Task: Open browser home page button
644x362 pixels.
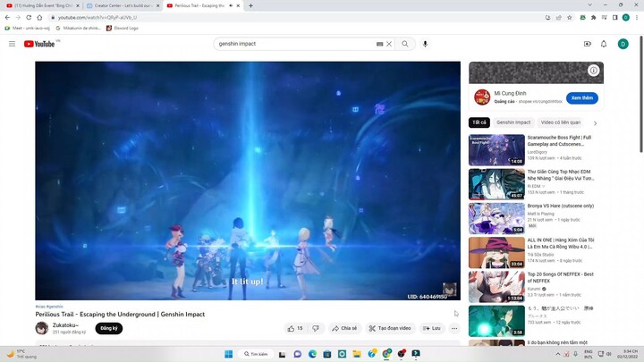Action: [39, 18]
